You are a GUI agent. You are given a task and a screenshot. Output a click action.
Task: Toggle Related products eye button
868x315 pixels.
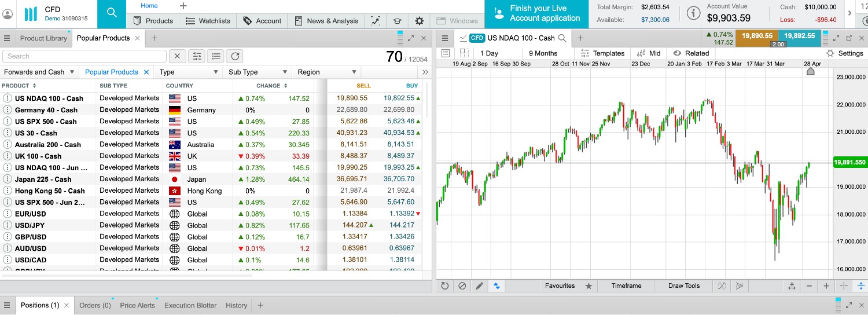(692, 53)
